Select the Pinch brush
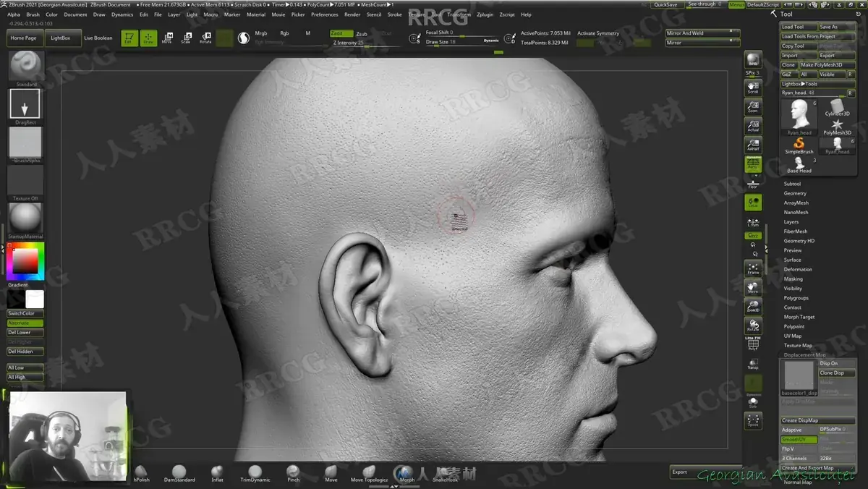 [x=293, y=474]
